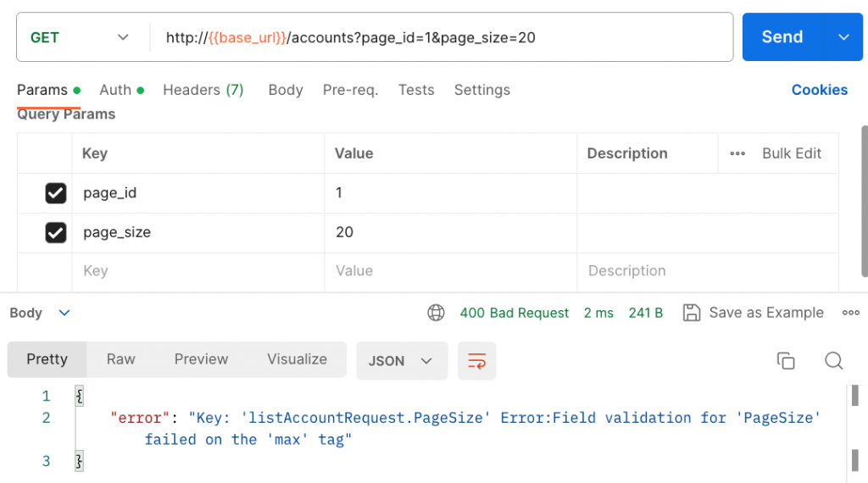The width and height of the screenshot is (868, 483).
Task: Search the response with magnifier icon
Action: (x=834, y=361)
